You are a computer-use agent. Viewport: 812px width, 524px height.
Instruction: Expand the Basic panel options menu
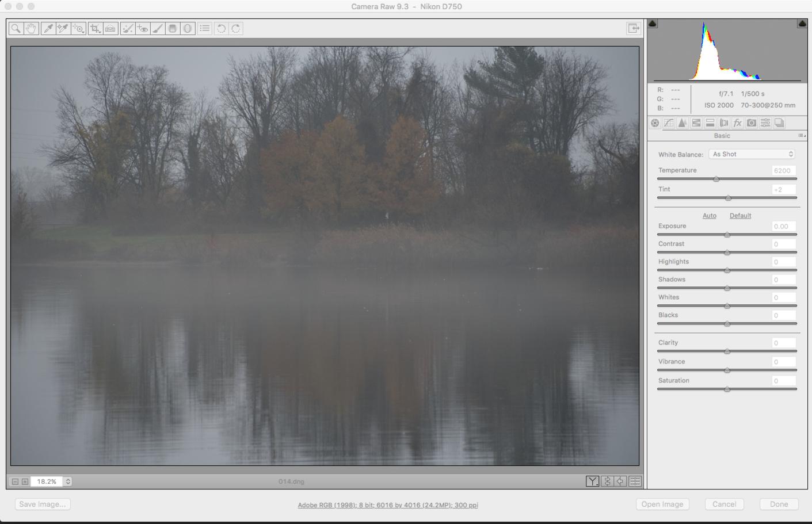click(x=802, y=136)
